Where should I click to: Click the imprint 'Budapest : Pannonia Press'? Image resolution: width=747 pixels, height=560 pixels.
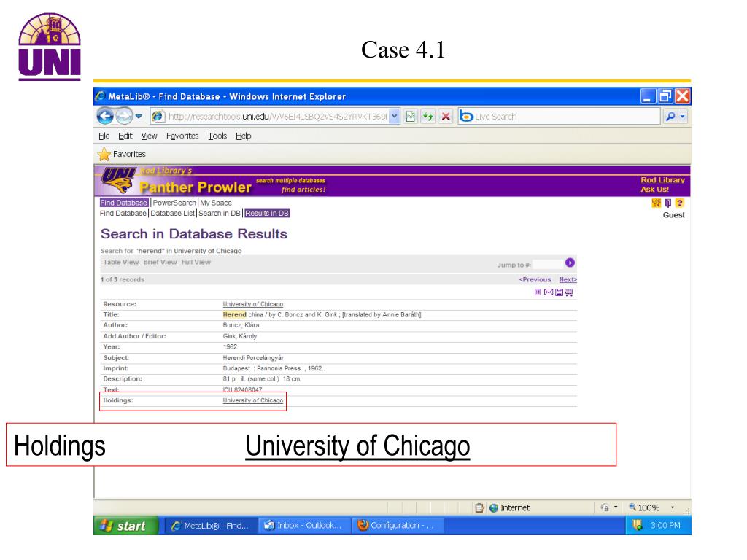262,368
